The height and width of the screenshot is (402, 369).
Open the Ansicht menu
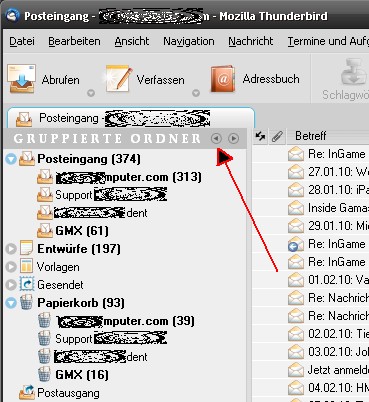[132, 41]
